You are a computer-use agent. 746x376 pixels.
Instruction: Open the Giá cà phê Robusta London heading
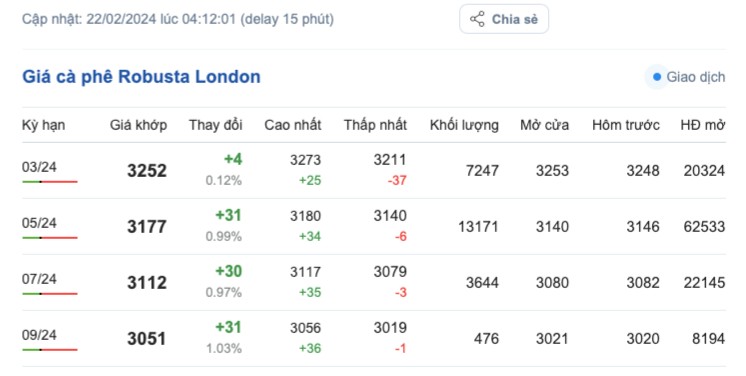coord(141,77)
